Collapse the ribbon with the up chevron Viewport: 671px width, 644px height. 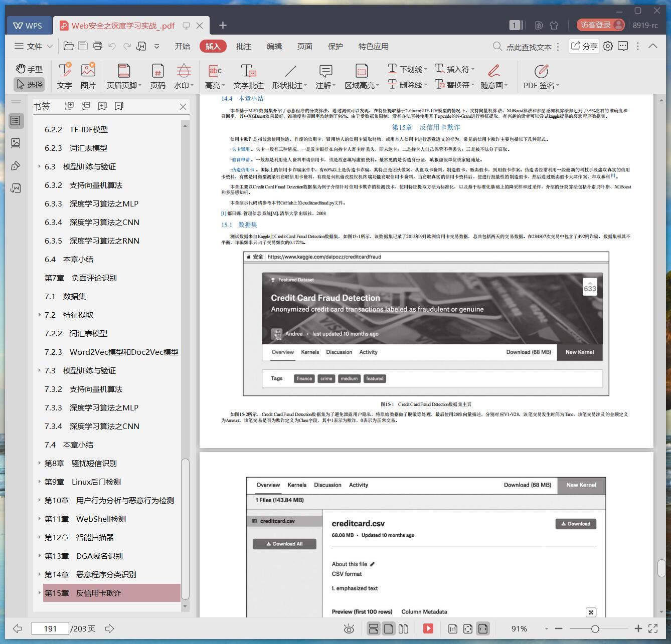[x=653, y=46]
